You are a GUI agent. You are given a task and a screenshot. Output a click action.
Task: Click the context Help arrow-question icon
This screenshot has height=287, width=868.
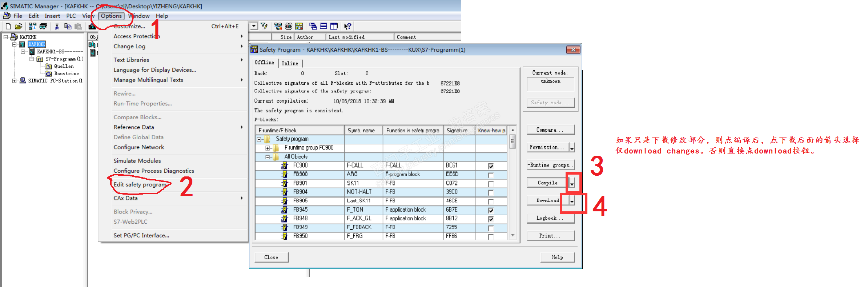[x=347, y=26]
